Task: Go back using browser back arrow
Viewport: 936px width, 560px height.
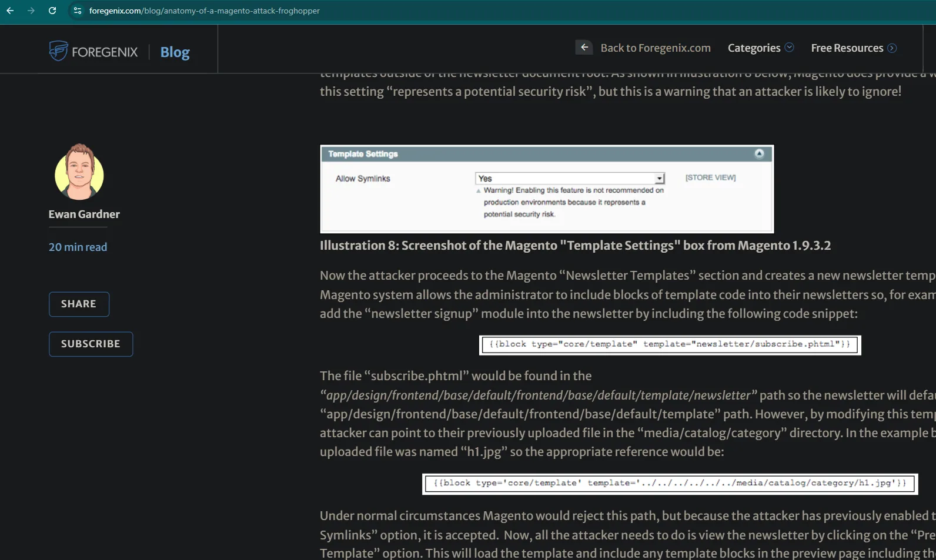Action: click(10, 11)
